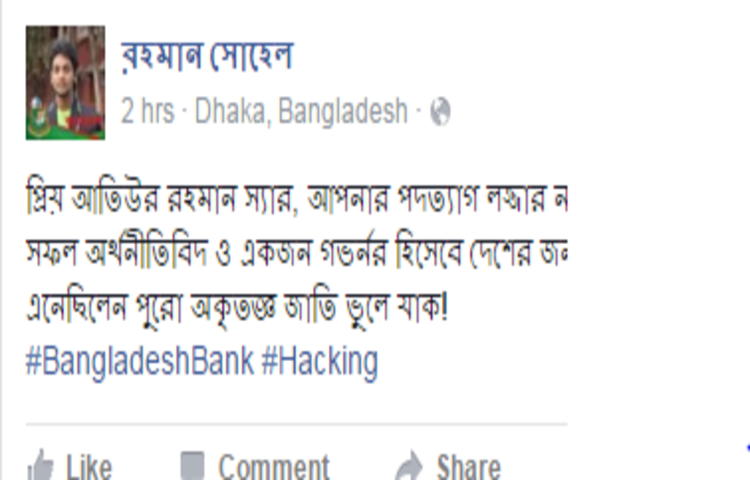Click the word Bangladesh in the location

[x=343, y=111]
